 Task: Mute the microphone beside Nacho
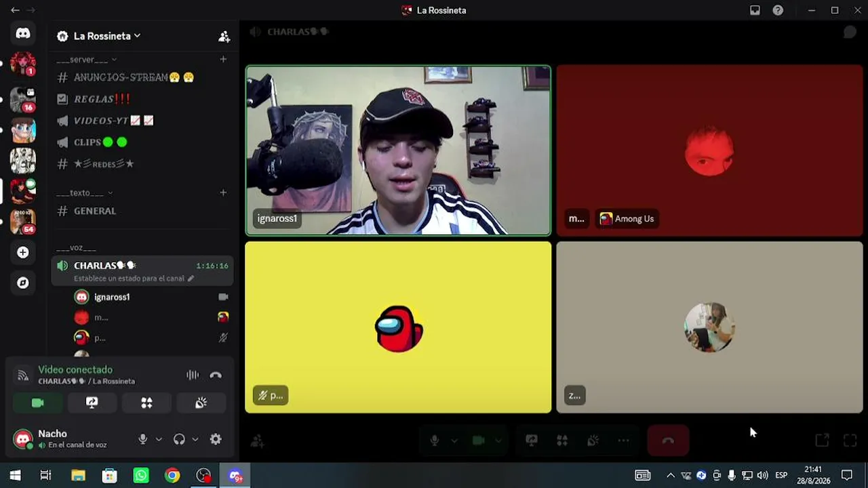[x=143, y=439]
